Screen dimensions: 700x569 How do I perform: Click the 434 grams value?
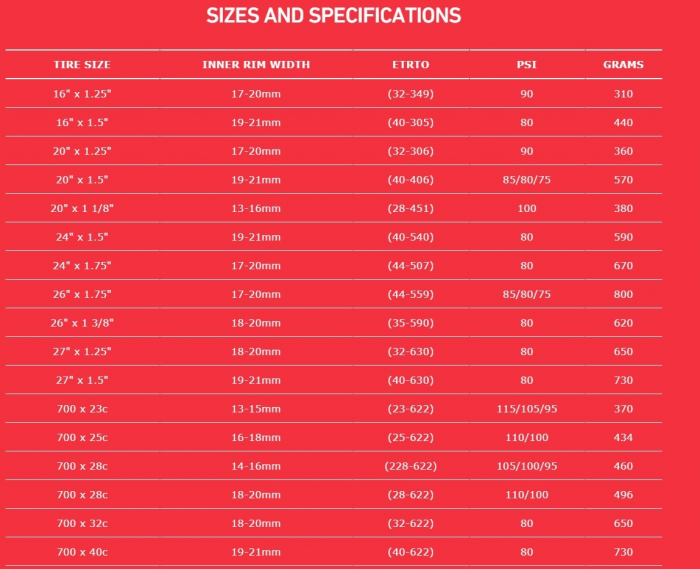pos(623,438)
